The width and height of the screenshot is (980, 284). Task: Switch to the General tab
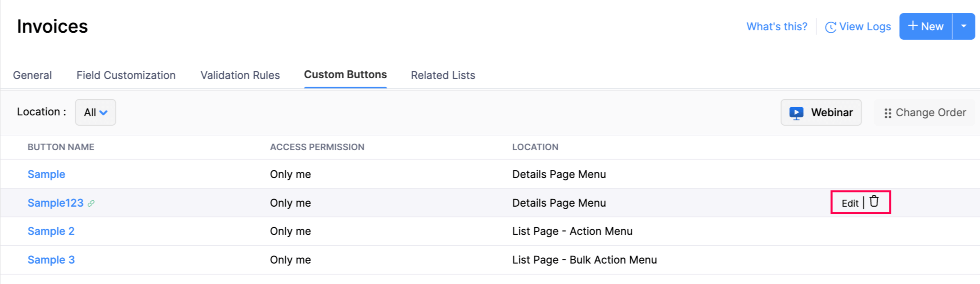click(x=32, y=75)
